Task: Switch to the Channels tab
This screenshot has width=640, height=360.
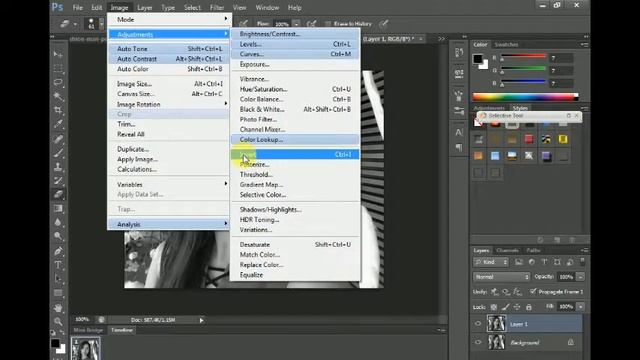Action: 507,250
